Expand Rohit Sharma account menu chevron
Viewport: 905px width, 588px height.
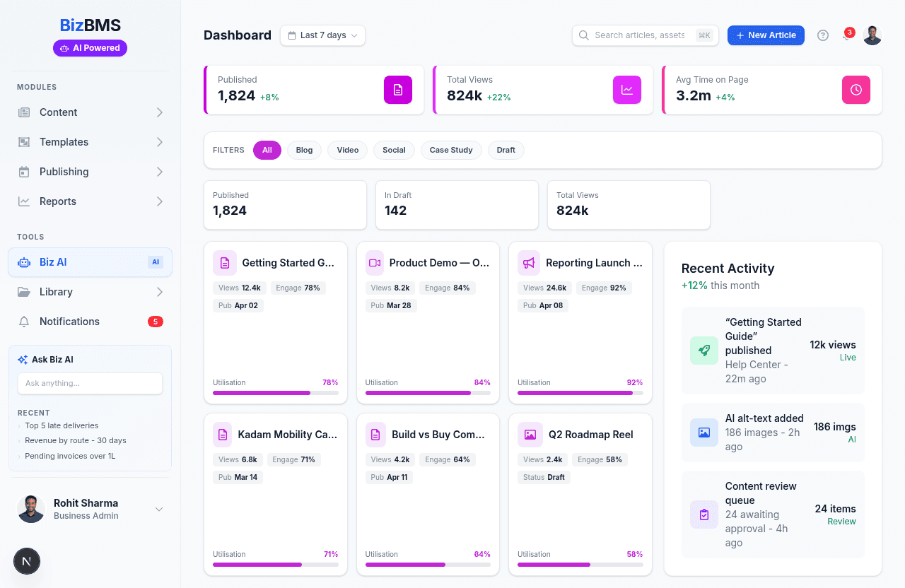(159, 510)
